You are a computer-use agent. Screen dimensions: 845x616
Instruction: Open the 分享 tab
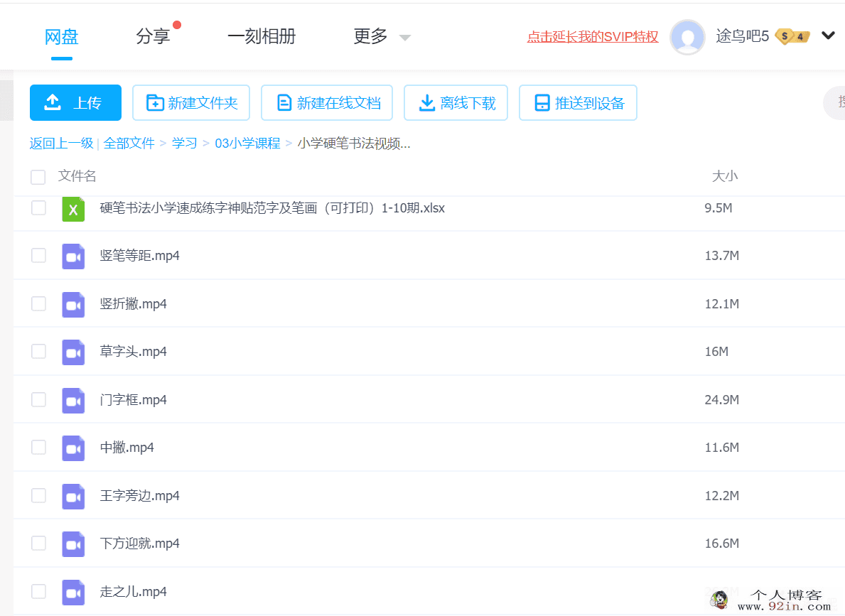(x=153, y=37)
